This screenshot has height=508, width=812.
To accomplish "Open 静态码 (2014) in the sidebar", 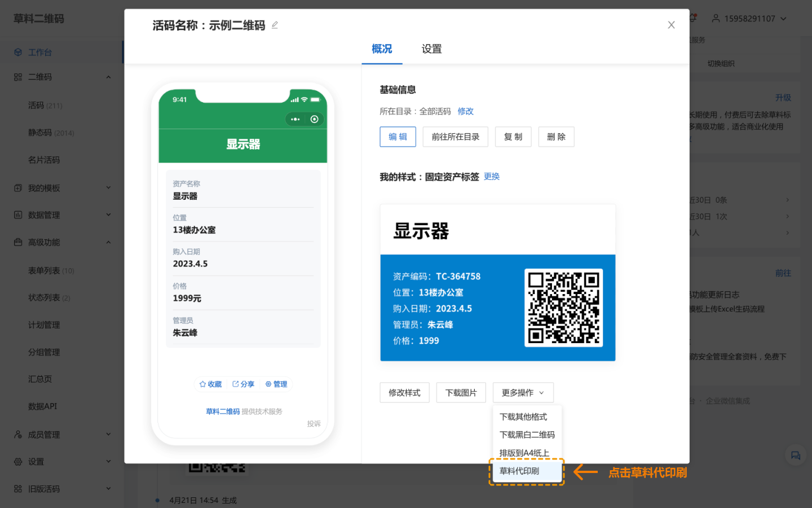I will click(51, 133).
